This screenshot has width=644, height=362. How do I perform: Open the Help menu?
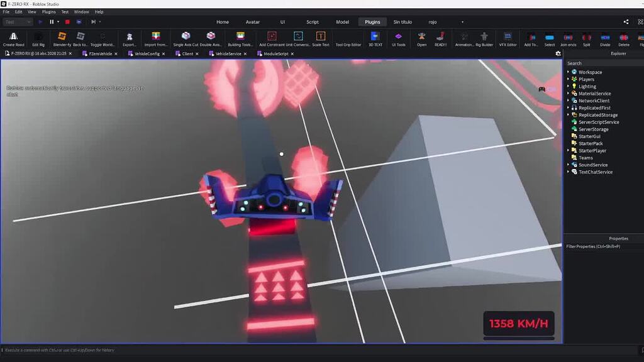(99, 12)
